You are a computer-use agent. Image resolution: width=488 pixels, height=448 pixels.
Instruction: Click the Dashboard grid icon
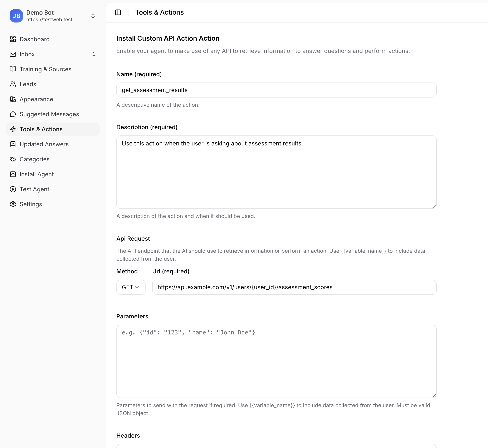tap(13, 39)
